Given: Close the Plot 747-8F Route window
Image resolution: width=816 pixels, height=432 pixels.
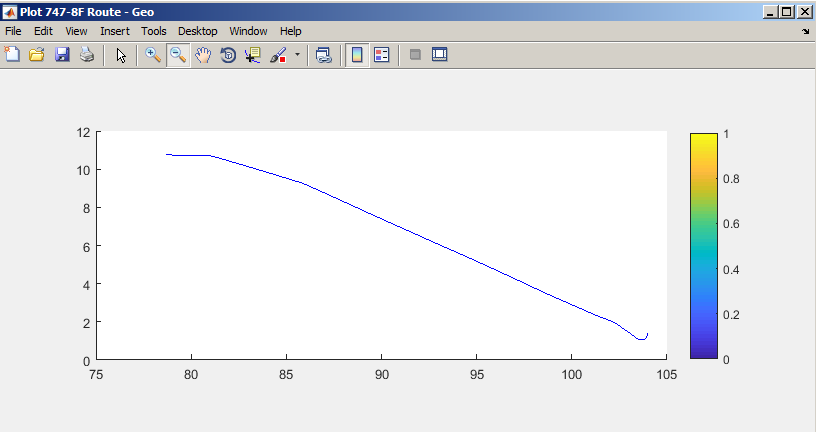Looking at the screenshot, I should [x=804, y=11].
